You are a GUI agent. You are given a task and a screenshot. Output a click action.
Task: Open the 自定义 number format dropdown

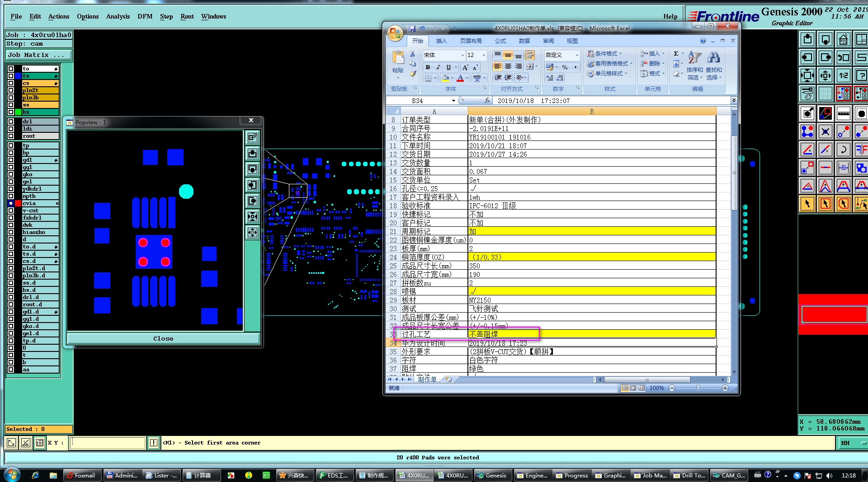pyautogui.click(x=576, y=55)
